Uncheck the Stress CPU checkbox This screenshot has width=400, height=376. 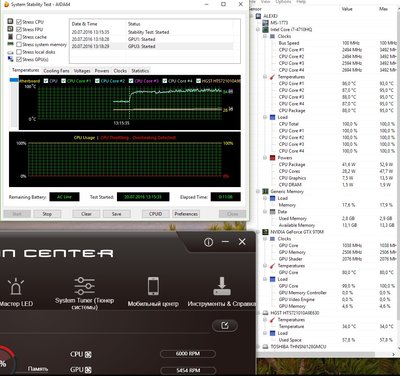coord(19,22)
